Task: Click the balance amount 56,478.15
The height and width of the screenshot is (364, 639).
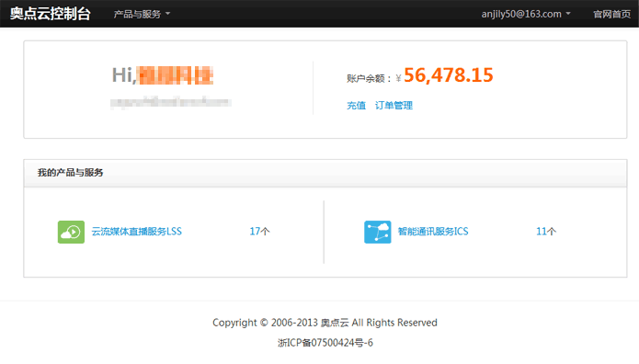Action: click(x=449, y=75)
